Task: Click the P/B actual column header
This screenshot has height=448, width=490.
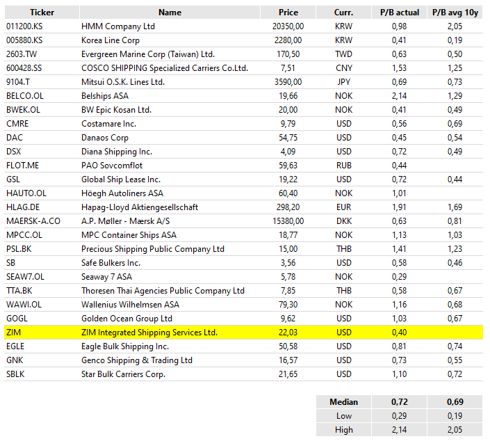Action: 400,13
